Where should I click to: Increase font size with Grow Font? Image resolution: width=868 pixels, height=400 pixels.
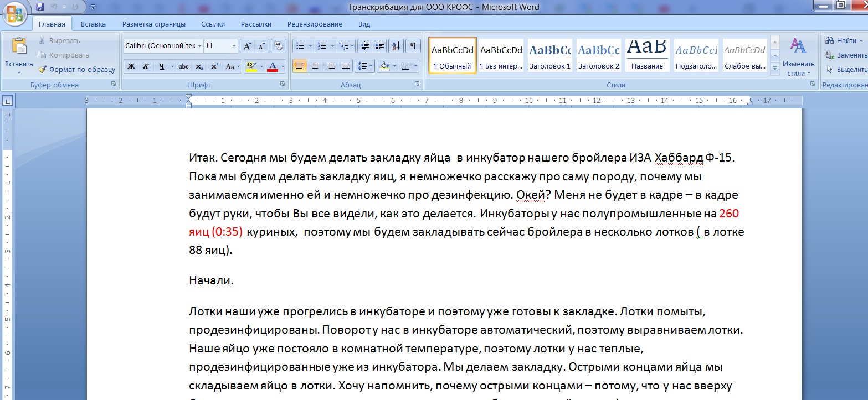pos(248,46)
